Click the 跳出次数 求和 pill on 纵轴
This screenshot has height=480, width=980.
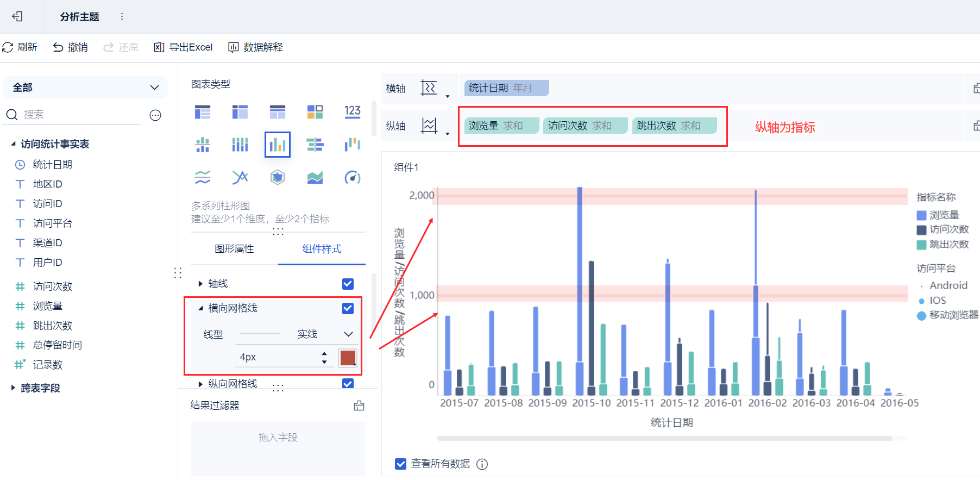point(674,126)
